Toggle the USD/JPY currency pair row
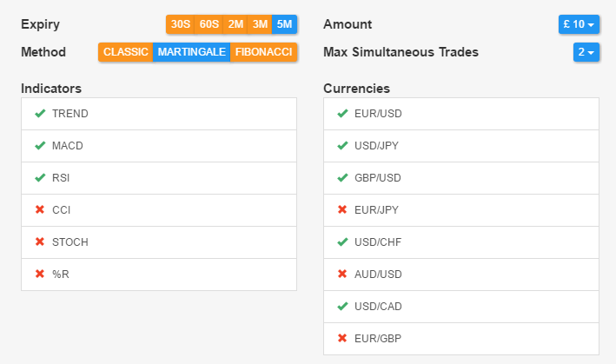Image resolution: width=616 pixels, height=364 pixels. (x=461, y=146)
